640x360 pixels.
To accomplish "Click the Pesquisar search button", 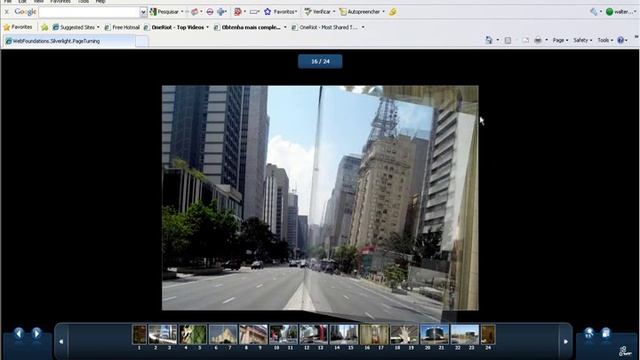I will [x=164, y=12].
